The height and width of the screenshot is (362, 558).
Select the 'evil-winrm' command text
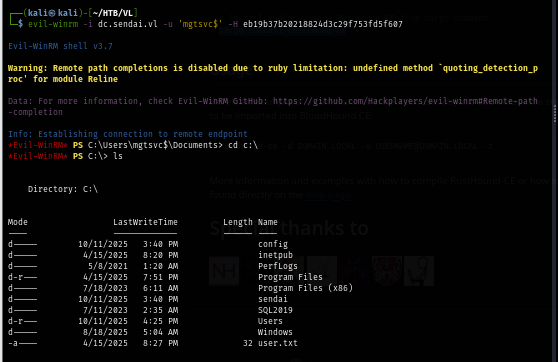53,24
